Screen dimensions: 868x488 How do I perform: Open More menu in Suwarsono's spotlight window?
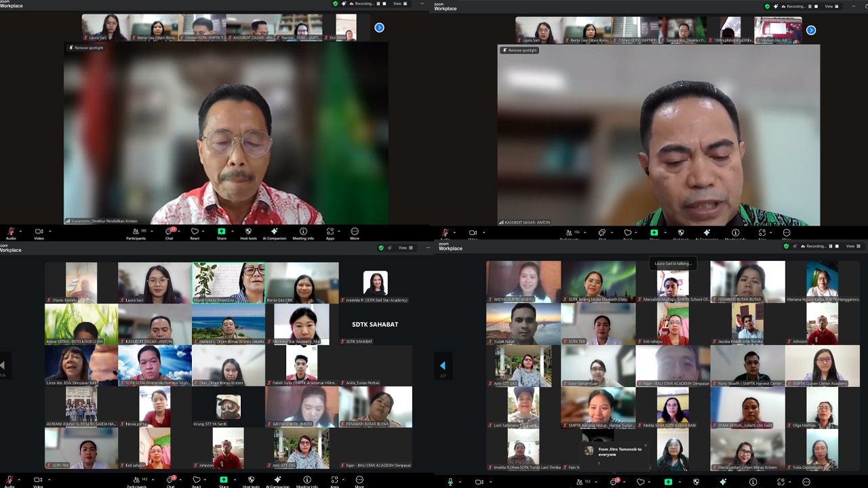click(354, 232)
